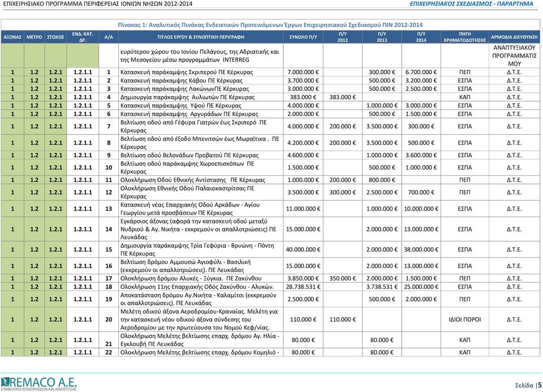Image resolution: width=543 pixels, height=392 pixels.
Task: Click the title 'Ολοκλήρωση Εθνικής Οδού Παλαιοκαστρίτσας'
Action: pyautogui.click(x=187, y=192)
